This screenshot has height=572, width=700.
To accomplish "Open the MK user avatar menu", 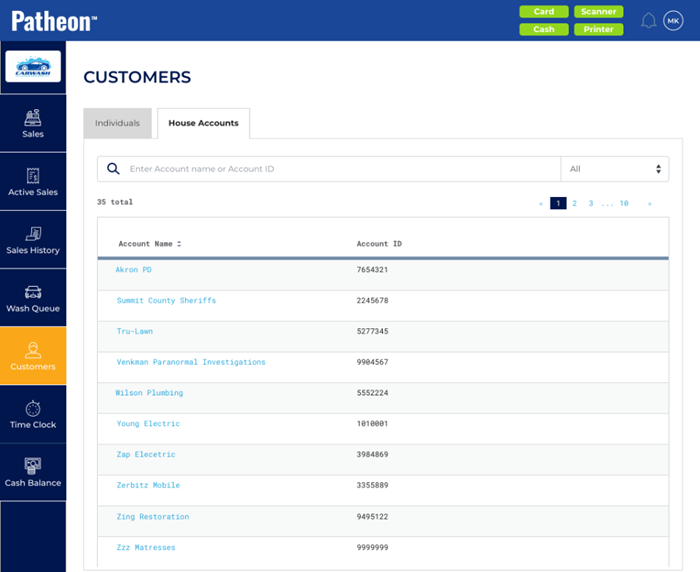I will pos(673,21).
